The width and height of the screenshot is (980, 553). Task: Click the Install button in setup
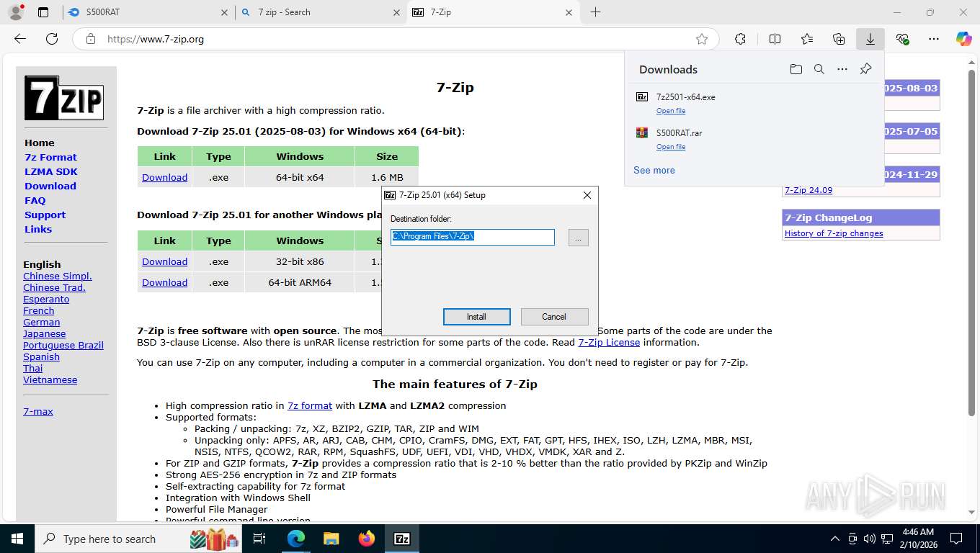pos(477,317)
